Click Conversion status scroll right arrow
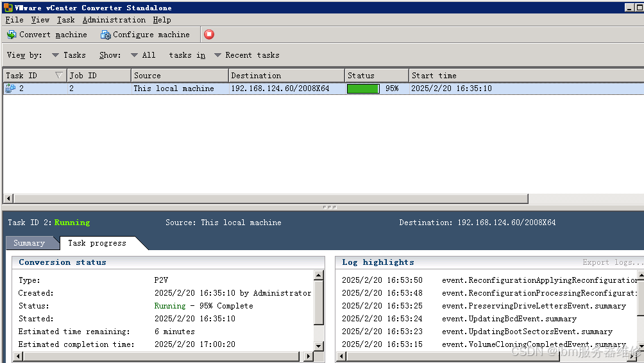 (x=309, y=356)
